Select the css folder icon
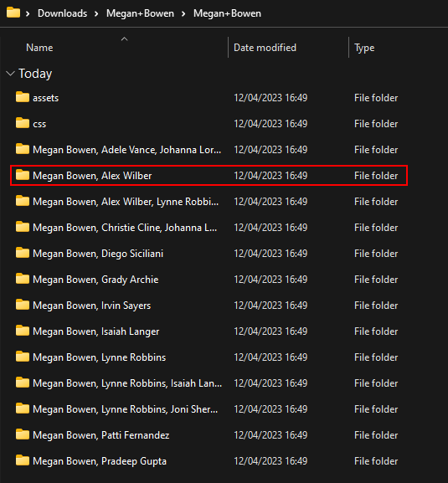Image resolution: width=448 pixels, height=483 pixels. (23, 123)
